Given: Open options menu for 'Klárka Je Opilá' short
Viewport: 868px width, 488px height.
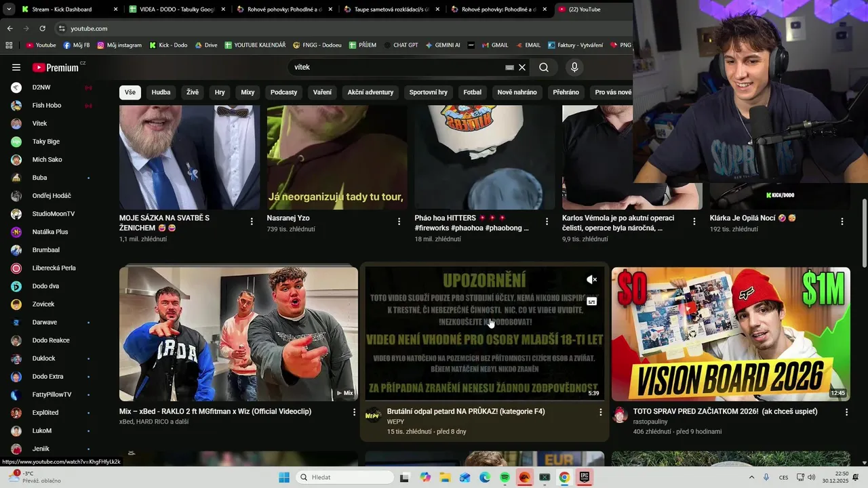Looking at the screenshot, I should click(842, 222).
